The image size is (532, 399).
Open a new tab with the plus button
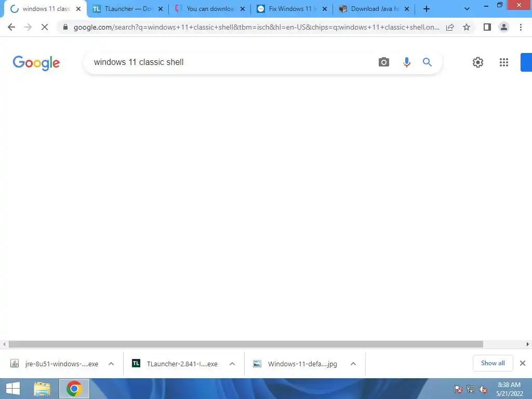427,9
